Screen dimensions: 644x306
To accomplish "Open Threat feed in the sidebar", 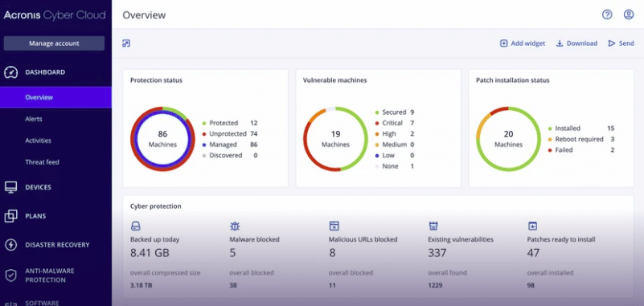I will pos(43,162).
